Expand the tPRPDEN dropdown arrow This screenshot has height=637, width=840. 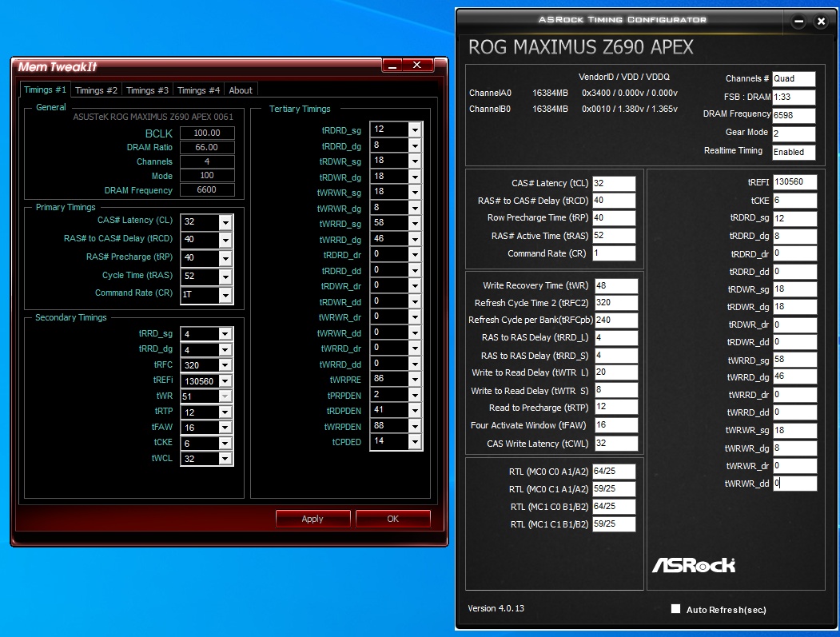[x=415, y=394]
